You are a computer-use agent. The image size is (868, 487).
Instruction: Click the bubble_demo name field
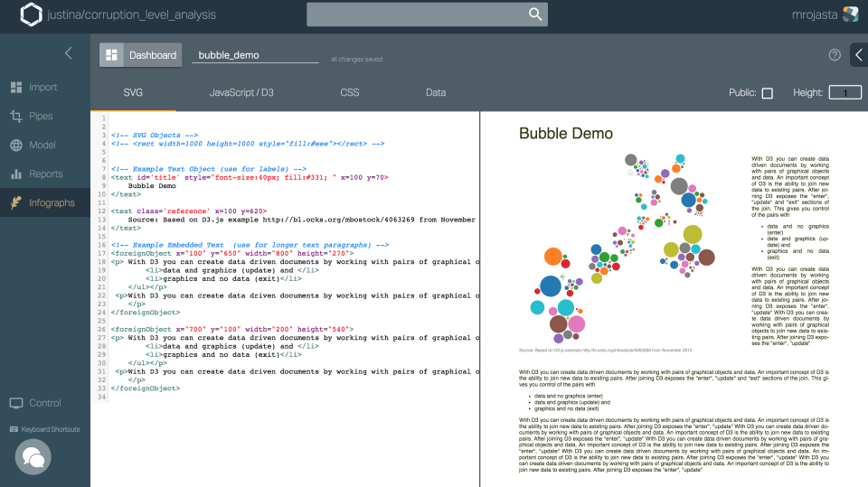click(x=255, y=55)
